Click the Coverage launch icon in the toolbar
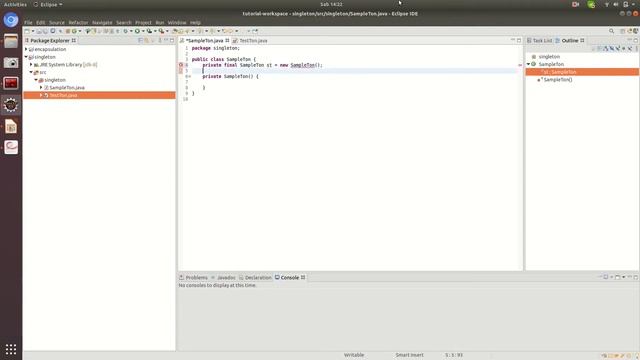640x360 pixels. click(x=149, y=31)
